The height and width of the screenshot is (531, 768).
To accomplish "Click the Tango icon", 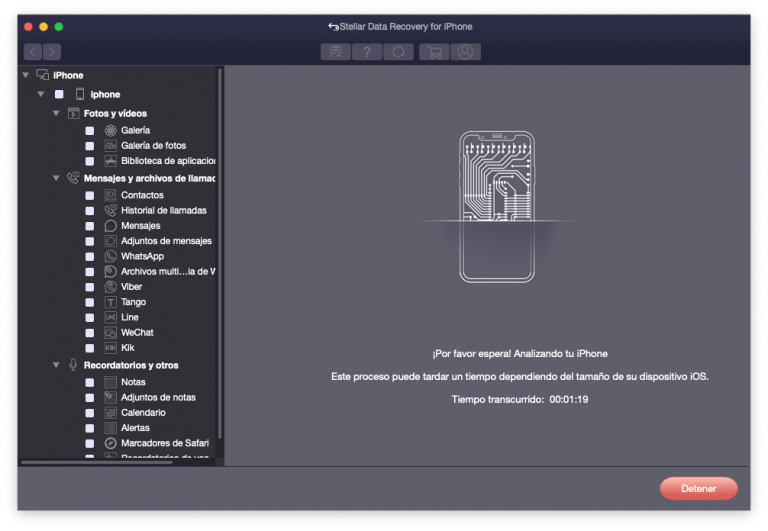I will 111,302.
